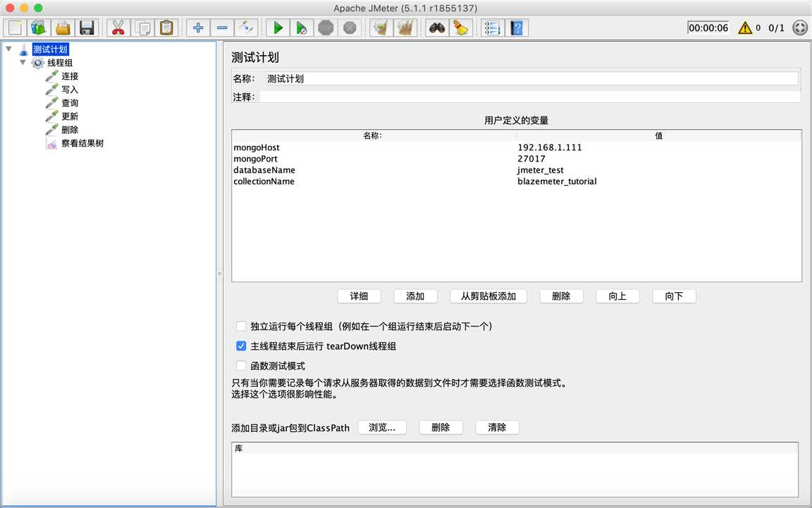The image size is (812, 508).
Task: Click the remote engine status icon
Action: pyautogui.click(x=800, y=28)
